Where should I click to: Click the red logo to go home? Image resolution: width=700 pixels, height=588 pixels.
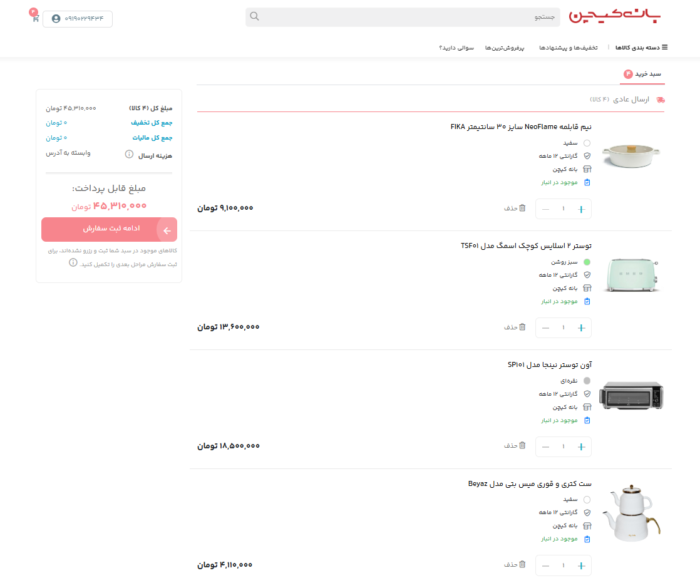point(614,16)
